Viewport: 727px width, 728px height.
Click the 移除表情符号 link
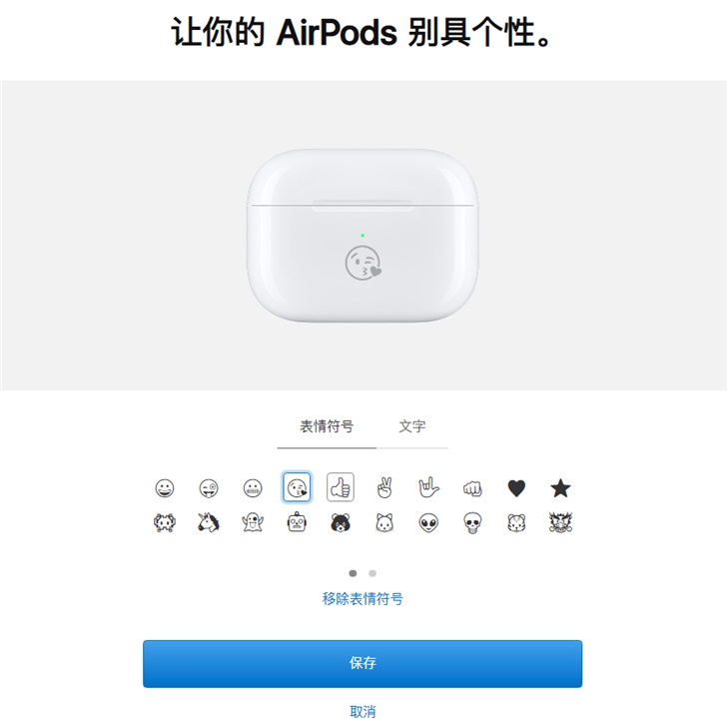(363, 599)
